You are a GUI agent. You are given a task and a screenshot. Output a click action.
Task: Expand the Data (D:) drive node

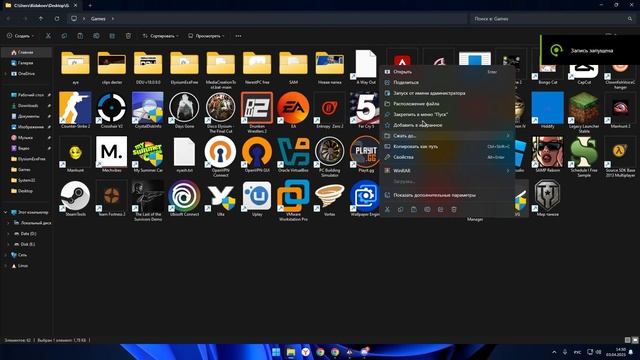(9, 233)
